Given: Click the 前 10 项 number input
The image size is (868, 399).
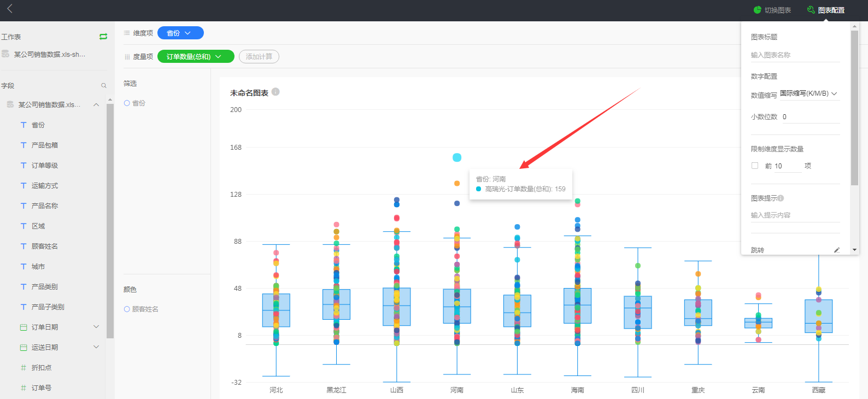Looking at the screenshot, I should click(788, 166).
